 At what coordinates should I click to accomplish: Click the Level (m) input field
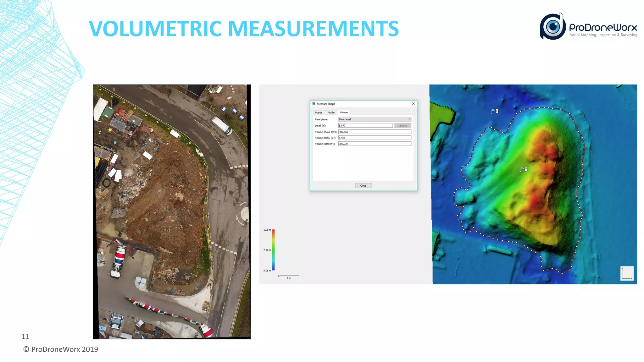(x=365, y=125)
